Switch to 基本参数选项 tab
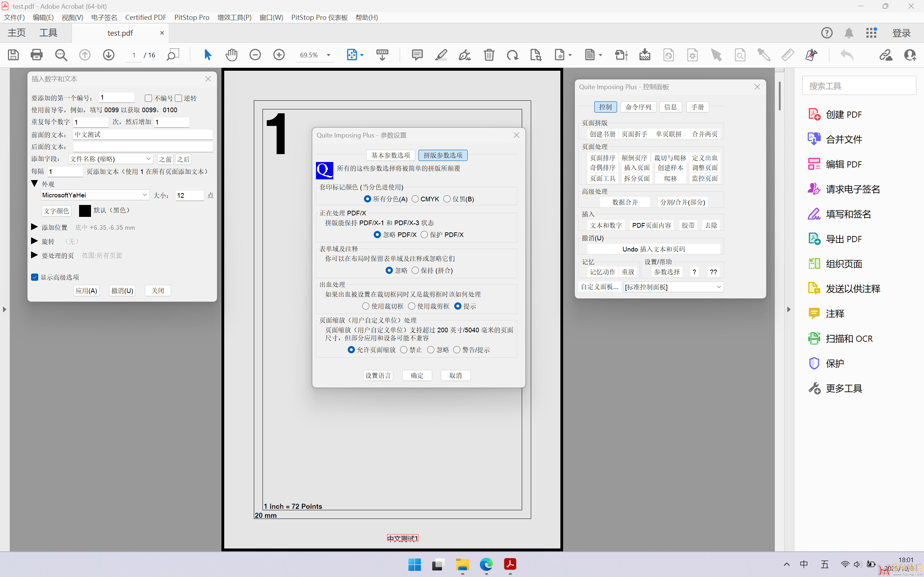Image resolution: width=924 pixels, height=577 pixels. pos(390,155)
